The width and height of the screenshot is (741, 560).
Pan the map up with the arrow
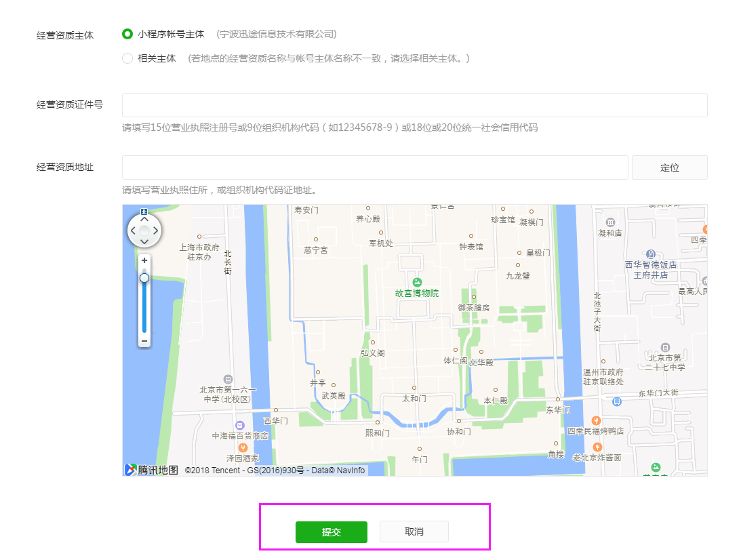pyautogui.click(x=144, y=220)
